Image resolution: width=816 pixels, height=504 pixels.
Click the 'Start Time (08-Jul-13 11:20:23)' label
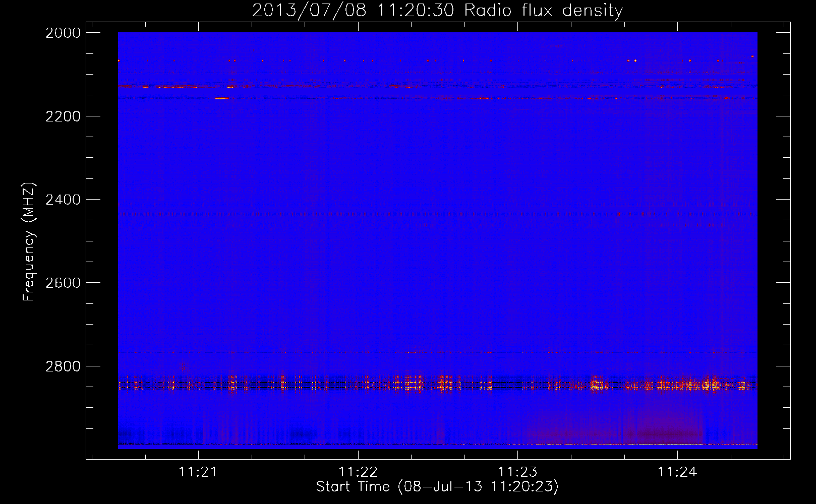pos(437,487)
